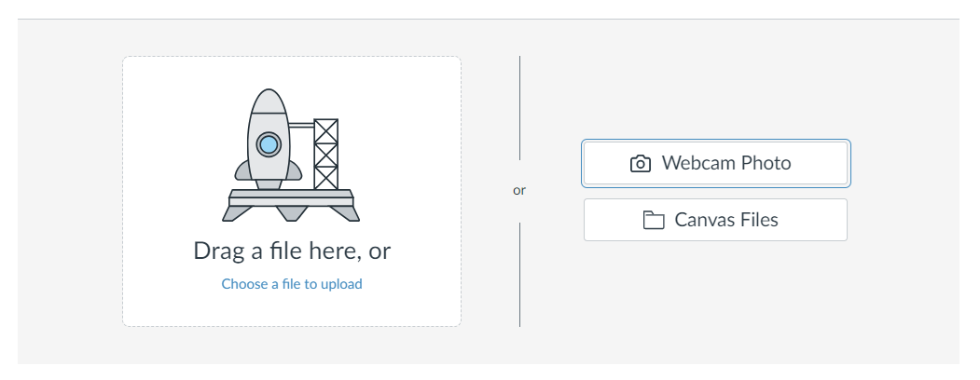Click the right support leg of the launch pad
Viewport: 980px width, 380px height.
345,213
